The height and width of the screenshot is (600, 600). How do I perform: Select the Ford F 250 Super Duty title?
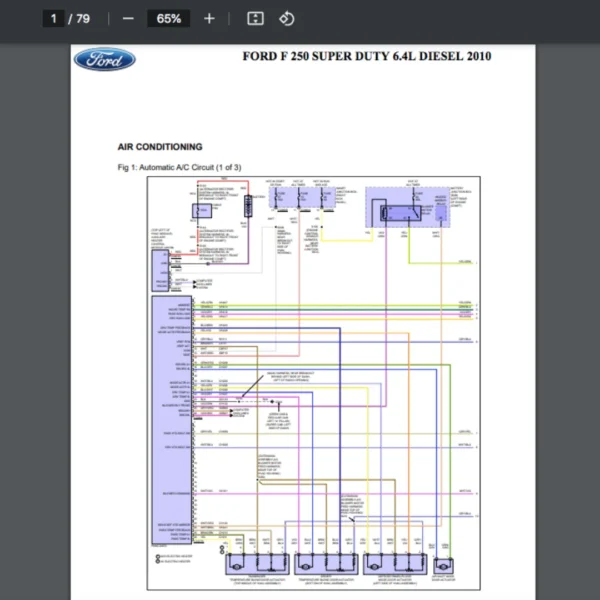coord(367,56)
